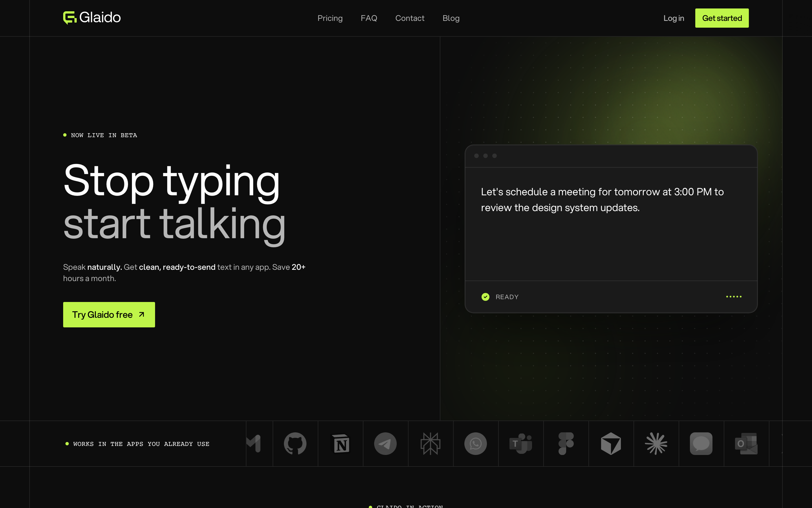Open the FAQ nav link
The width and height of the screenshot is (812, 508).
pos(369,18)
